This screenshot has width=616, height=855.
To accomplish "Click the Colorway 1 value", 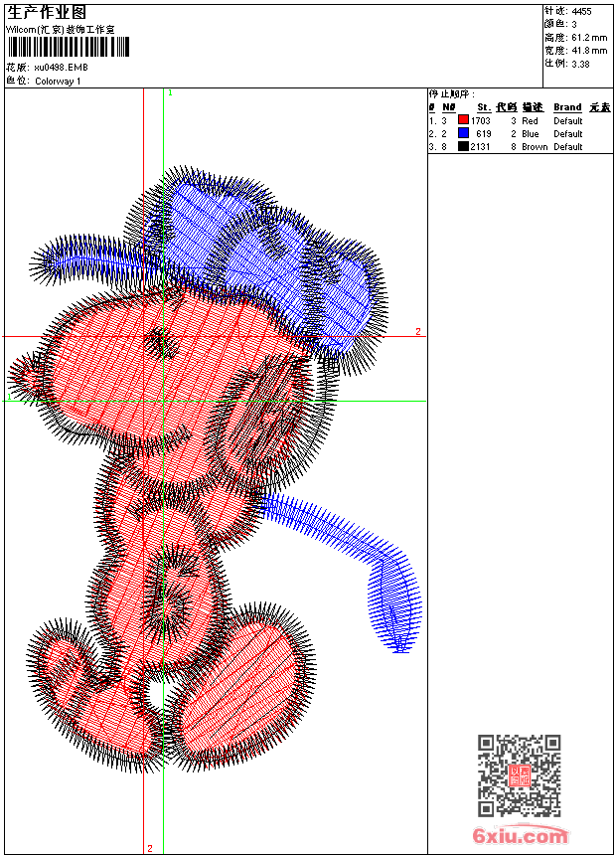I will pos(58,82).
